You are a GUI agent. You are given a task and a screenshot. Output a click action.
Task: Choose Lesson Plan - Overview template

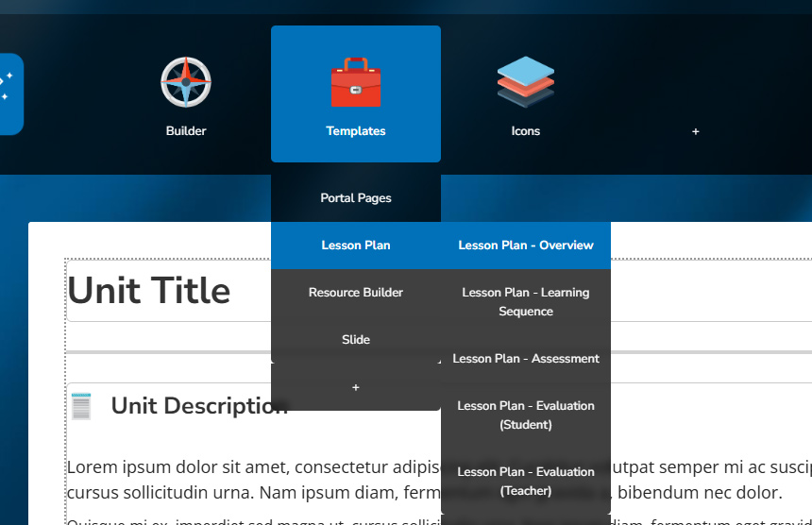[526, 246]
